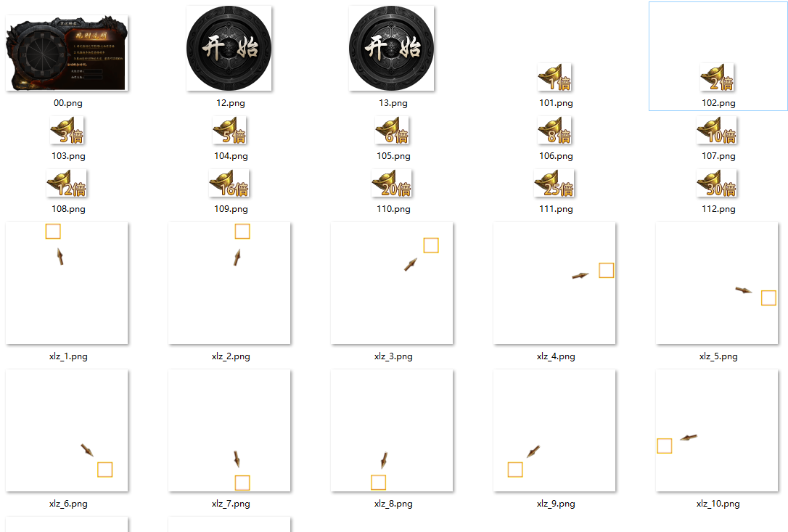
Task: Select the 00.png game panel thumbnail
Action: 67,53
